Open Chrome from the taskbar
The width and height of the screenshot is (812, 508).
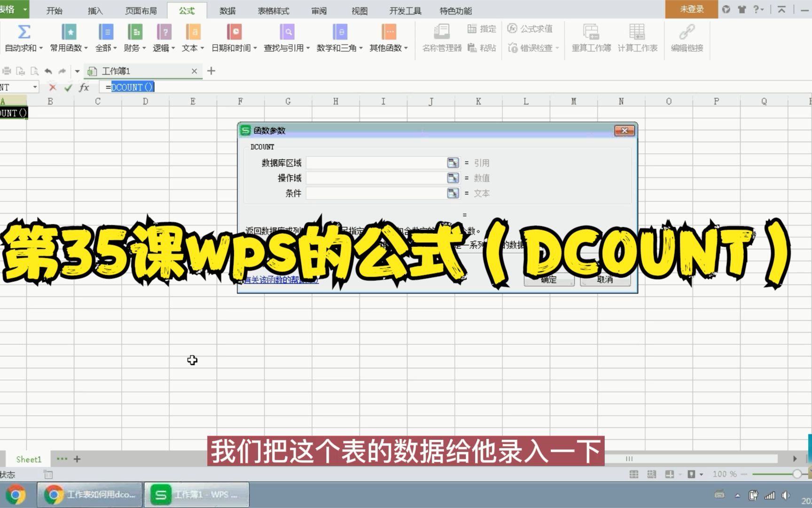point(16,495)
